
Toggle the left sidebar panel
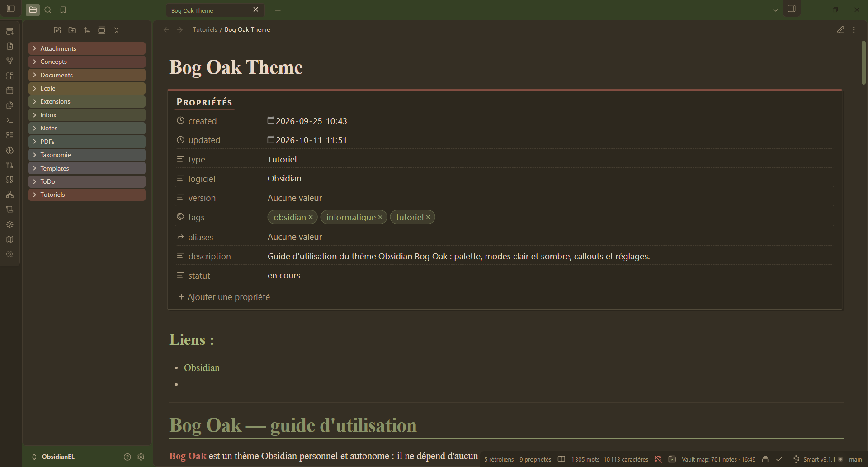11,9
